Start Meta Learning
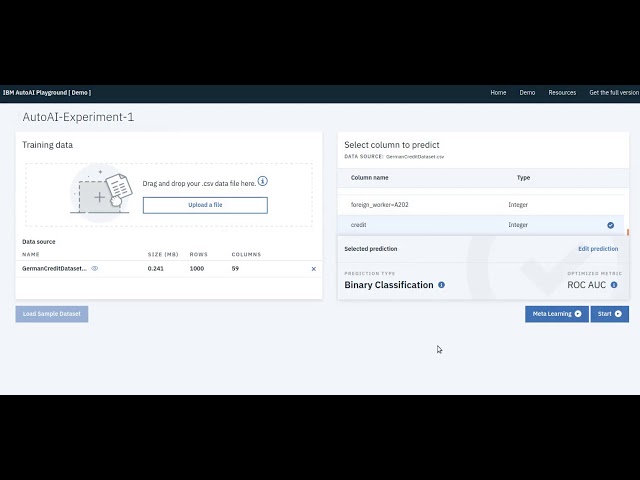640x480 pixels. (557, 314)
